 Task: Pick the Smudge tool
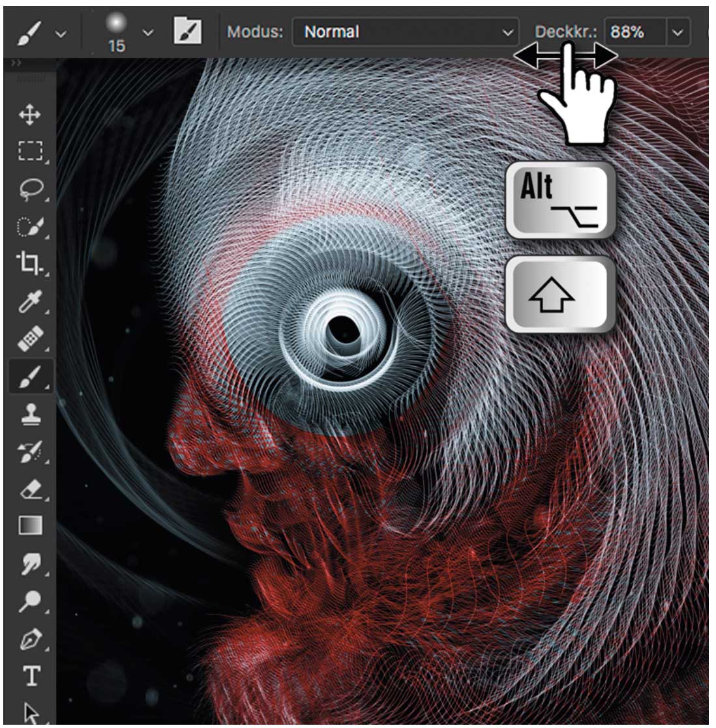click(x=31, y=563)
